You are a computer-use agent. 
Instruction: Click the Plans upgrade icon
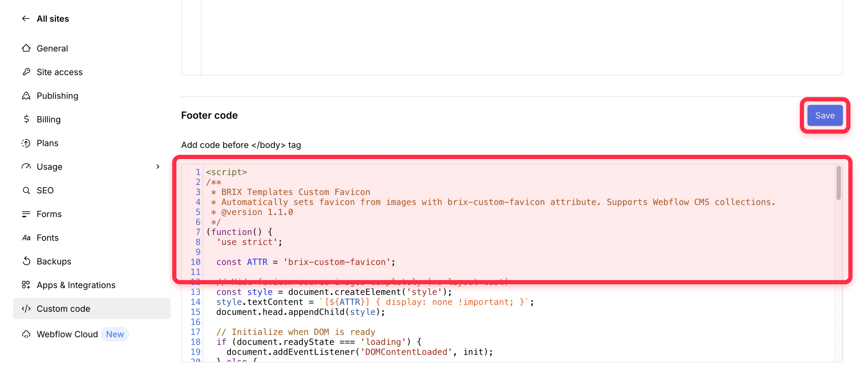pos(26,143)
